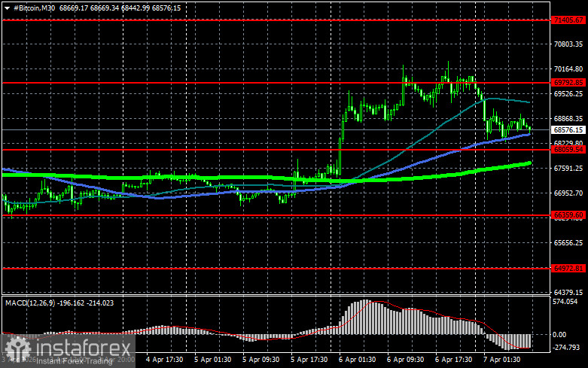Select the red 71405.67 price level label
This screenshot has width=588, height=368.
coord(568,20)
